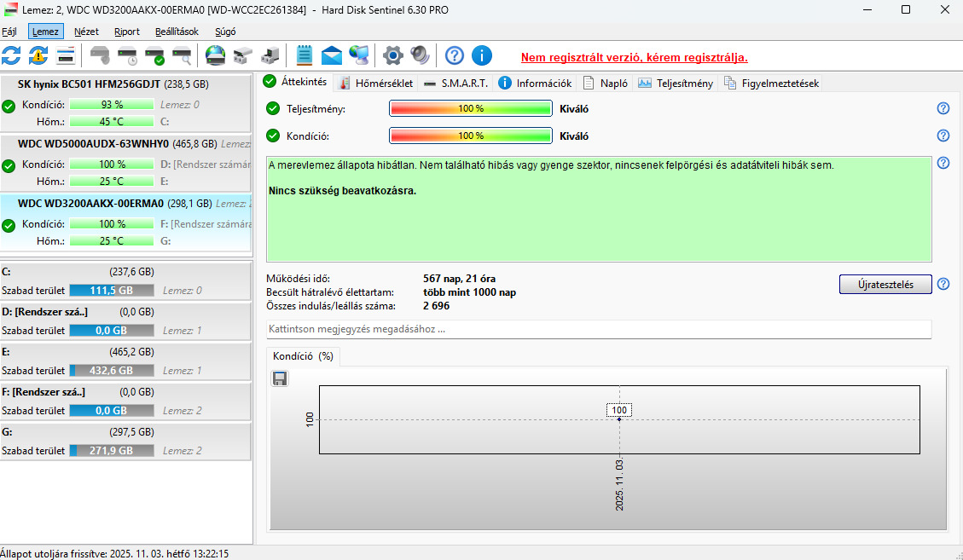Open the blue notepad report icon
The width and height of the screenshot is (963, 560).
pos(304,55)
